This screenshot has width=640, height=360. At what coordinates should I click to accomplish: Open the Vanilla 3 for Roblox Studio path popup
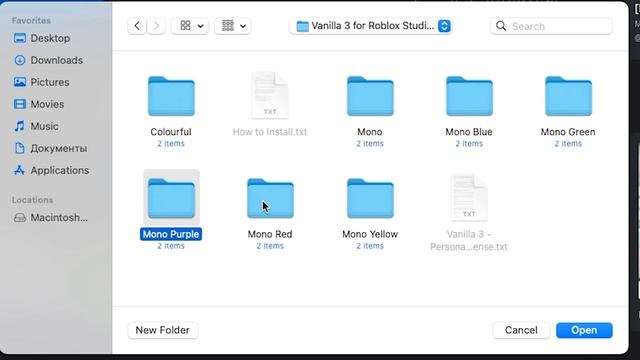371,26
